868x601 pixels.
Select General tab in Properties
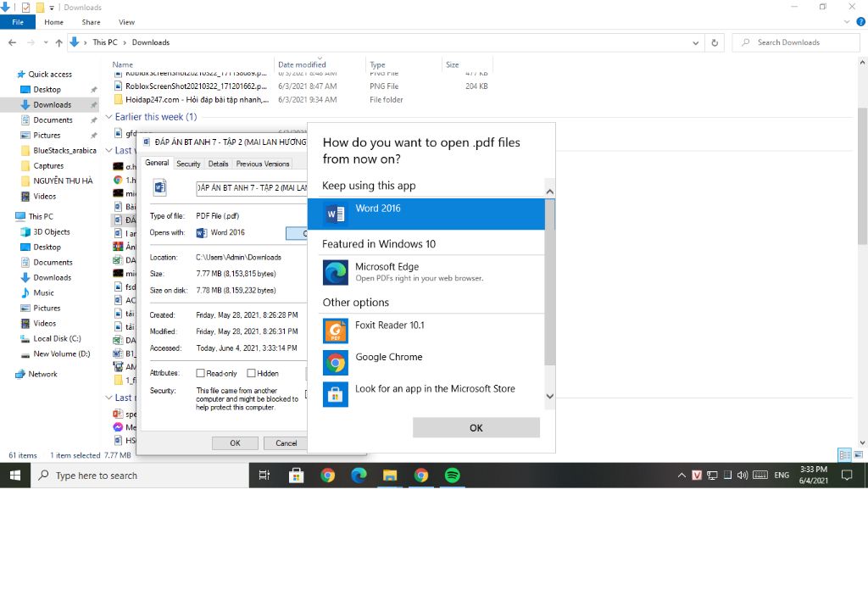tap(157, 163)
